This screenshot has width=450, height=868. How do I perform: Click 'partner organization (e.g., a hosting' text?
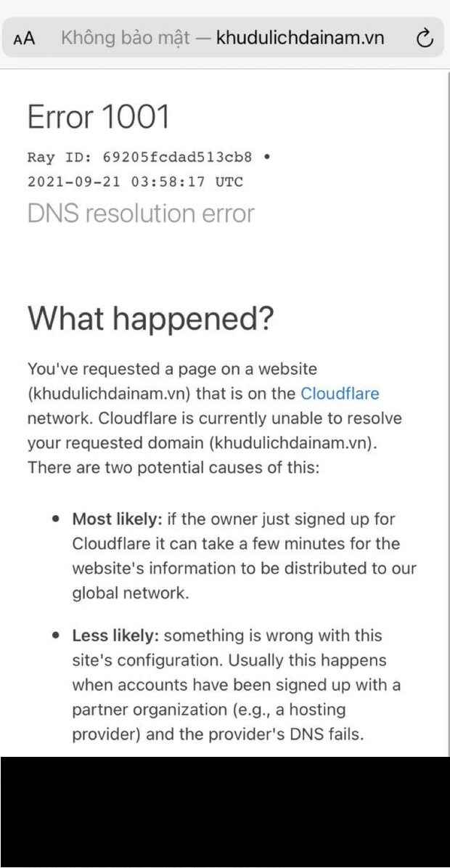coord(208,709)
